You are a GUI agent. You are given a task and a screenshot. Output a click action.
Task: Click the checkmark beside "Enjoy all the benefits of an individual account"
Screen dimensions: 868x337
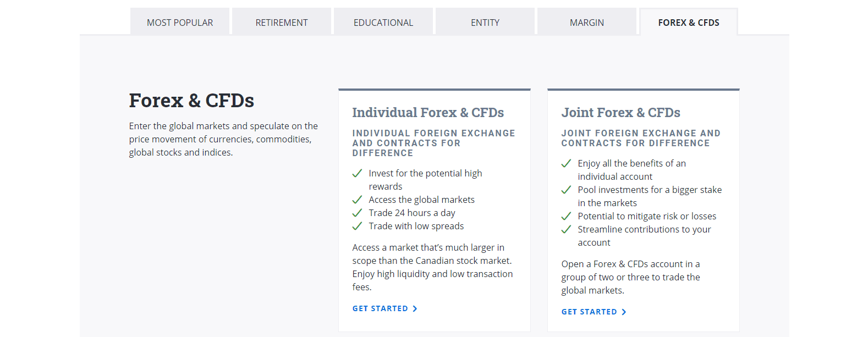coord(566,163)
